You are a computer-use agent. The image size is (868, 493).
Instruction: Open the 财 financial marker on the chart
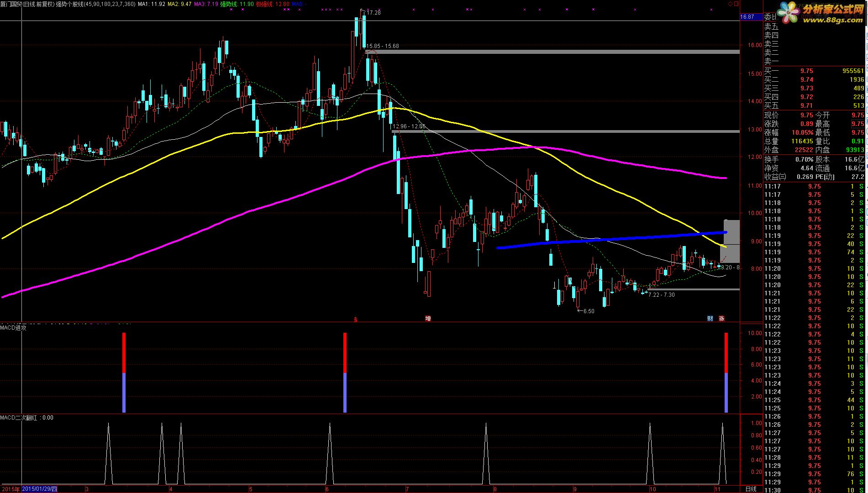[710, 319]
